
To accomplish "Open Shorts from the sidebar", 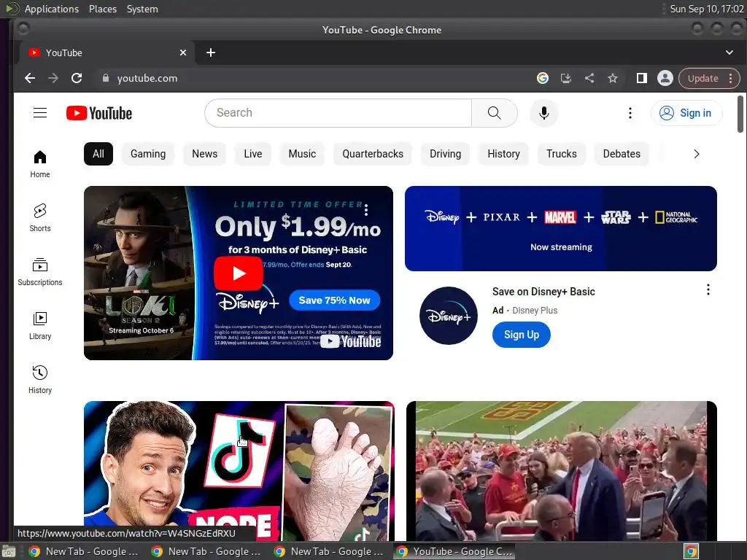I will [40, 217].
